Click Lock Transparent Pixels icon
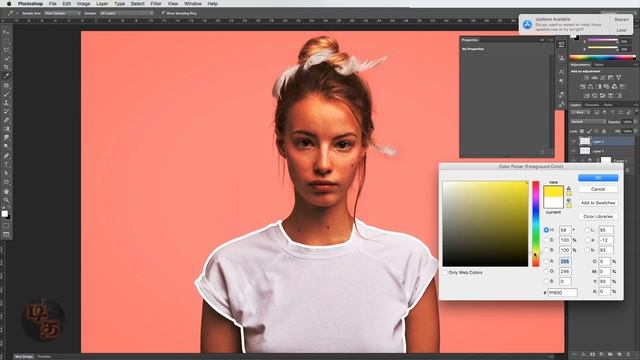 tap(582, 131)
